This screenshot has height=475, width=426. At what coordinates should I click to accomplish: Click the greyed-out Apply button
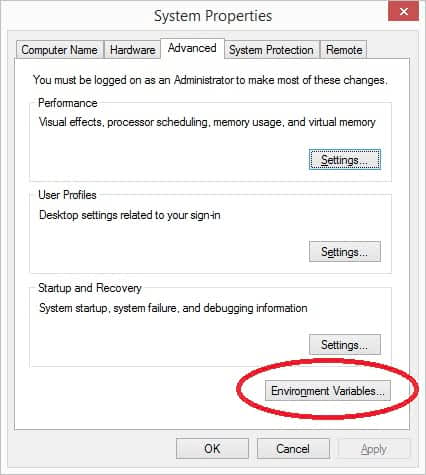coord(374,449)
